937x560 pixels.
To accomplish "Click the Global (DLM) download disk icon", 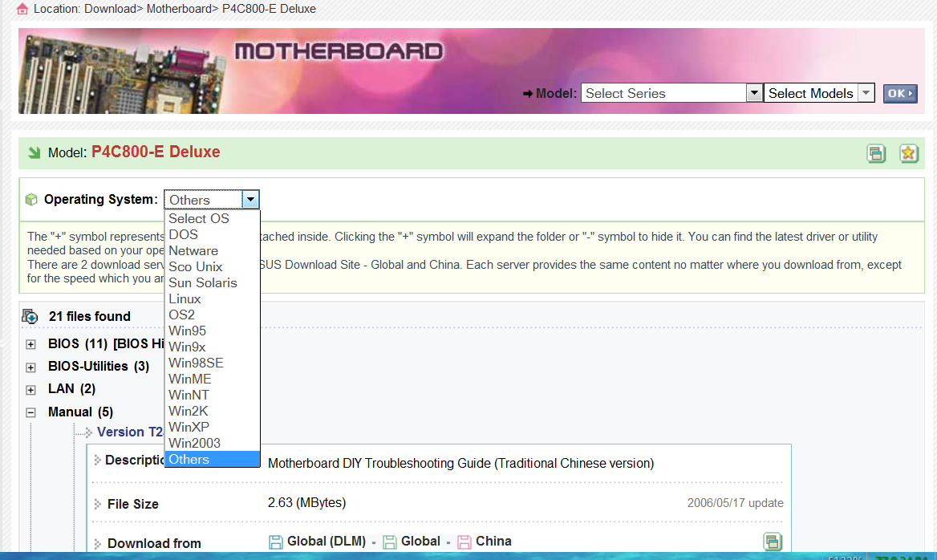I will pyautogui.click(x=275, y=542).
